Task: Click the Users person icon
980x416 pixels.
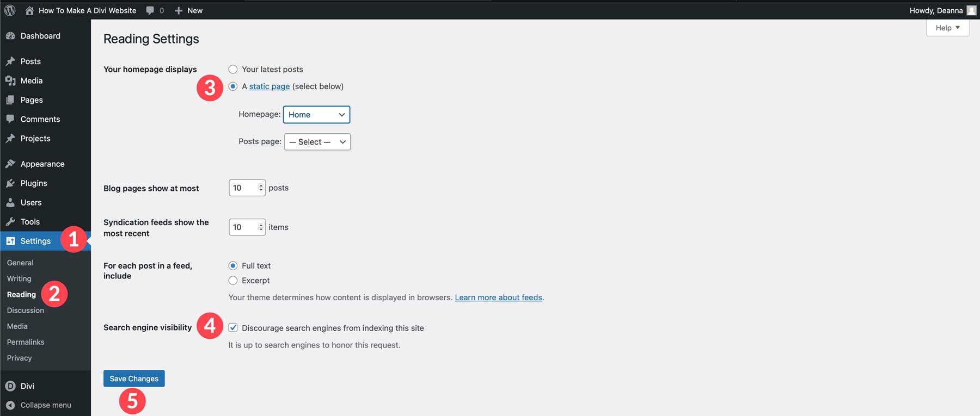Action: (10, 202)
